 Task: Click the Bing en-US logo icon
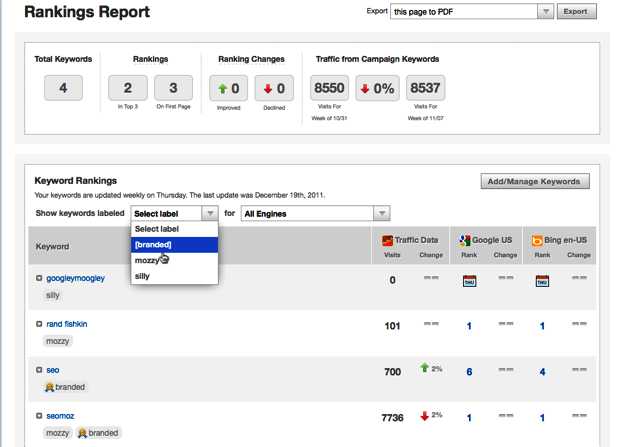[537, 240]
